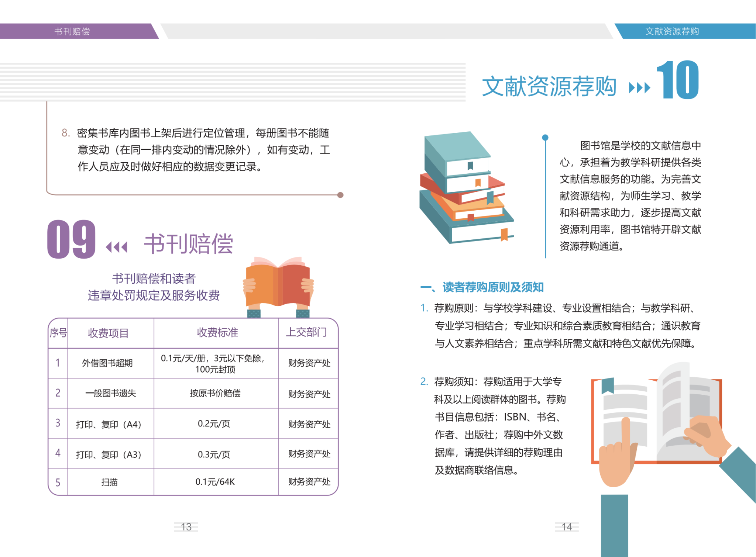
Task: Click the 收费标准 table column header
Action: (x=217, y=332)
